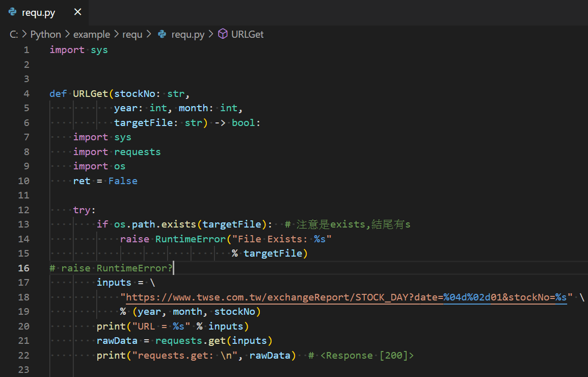Click the False keyword on line 10
This screenshot has height=377, width=588.
tap(122, 180)
